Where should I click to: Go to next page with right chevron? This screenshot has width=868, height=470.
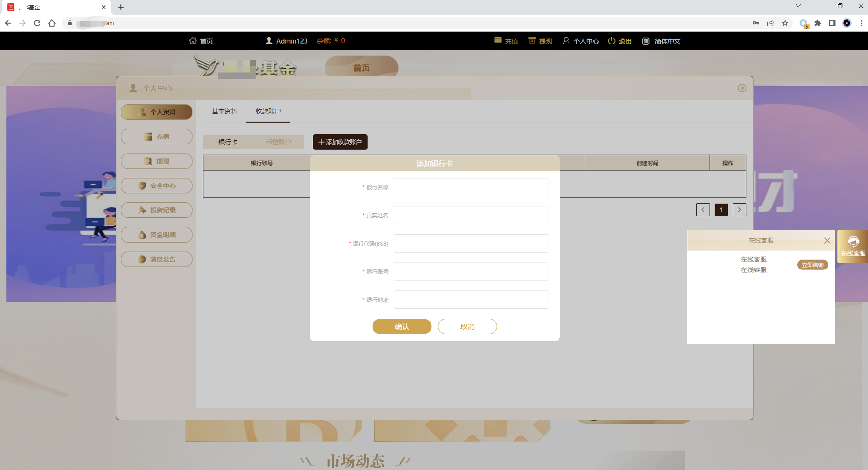point(739,210)
